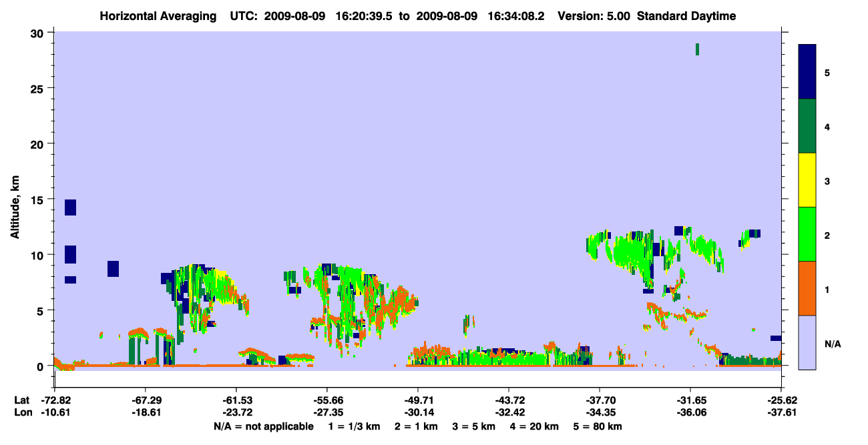This screenshot has width=868, height=445.
Task: Click the navy block near 2.5 km at right edge
Action: [775, 338]
